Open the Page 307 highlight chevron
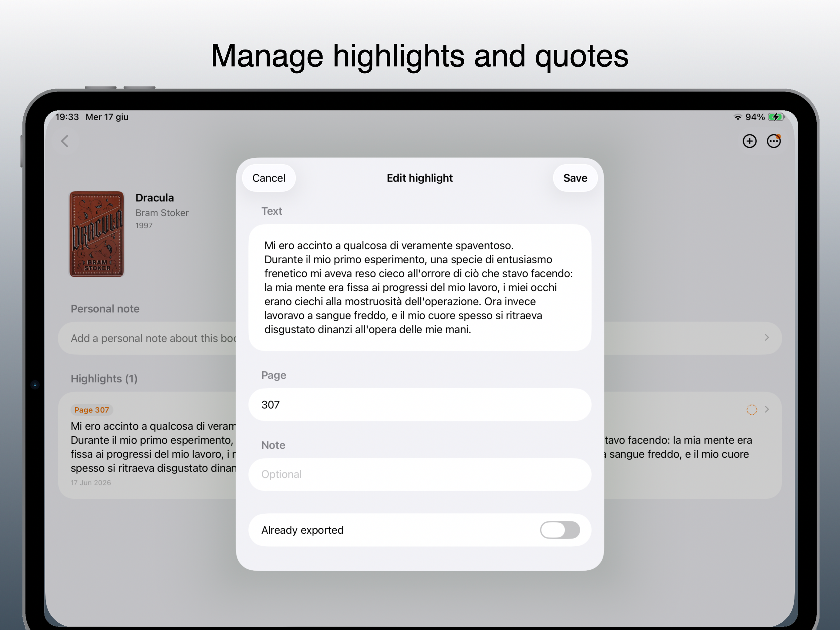840x630 pixels. [x=767, y=409]
